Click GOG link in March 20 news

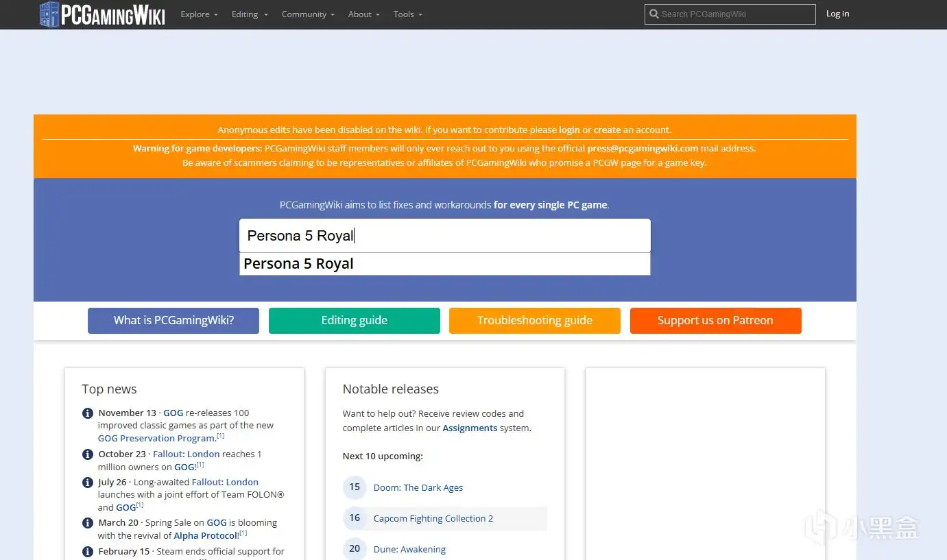click(x=217, y=523)
